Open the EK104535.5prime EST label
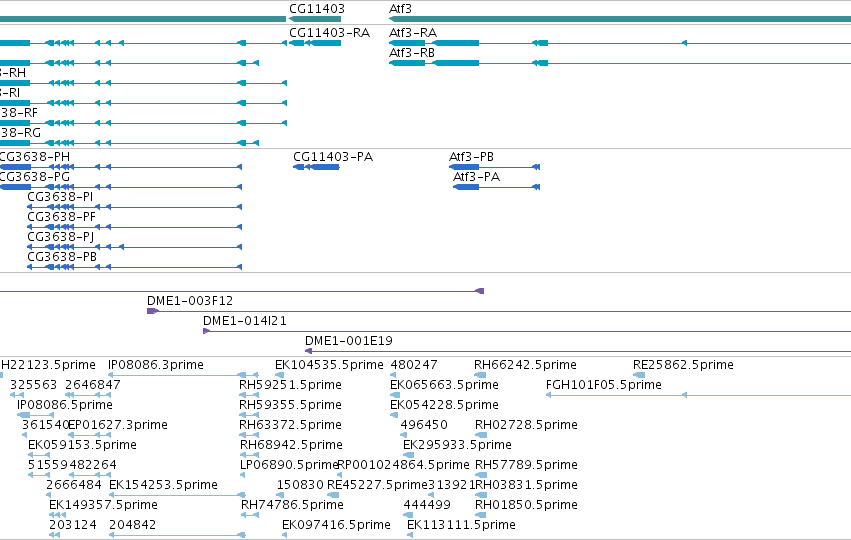The height and width of the screenshot is (540, 851). (x=329, y=365)
